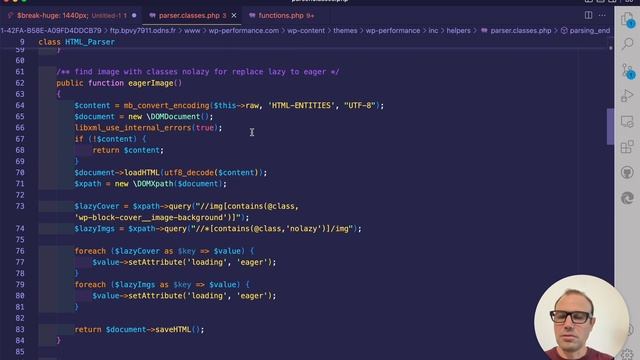Open ftp.bpvy7911.odns.fr breadcrumb
The height and width of the screenshot is (360, 640).
pos(142,31)
